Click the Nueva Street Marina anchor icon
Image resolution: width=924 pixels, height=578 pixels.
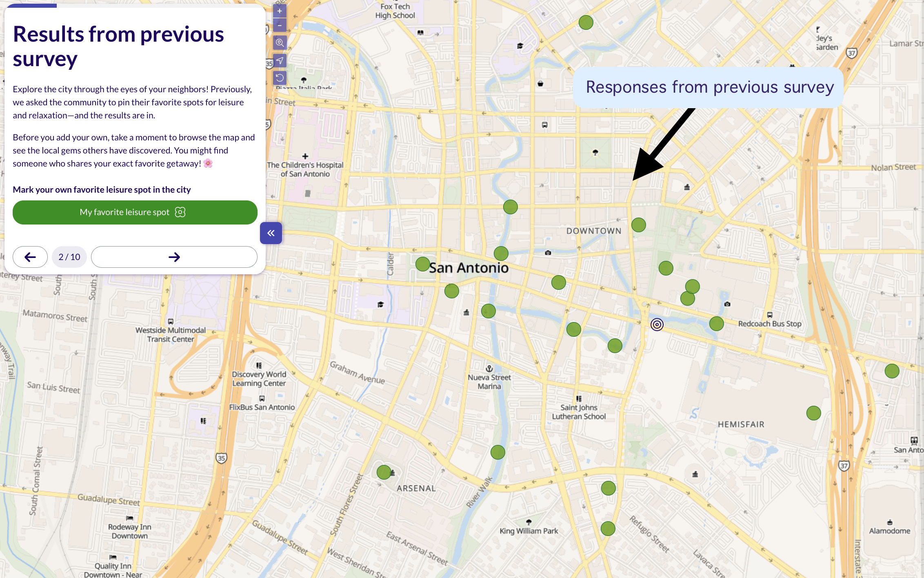[x=489, y=369]
